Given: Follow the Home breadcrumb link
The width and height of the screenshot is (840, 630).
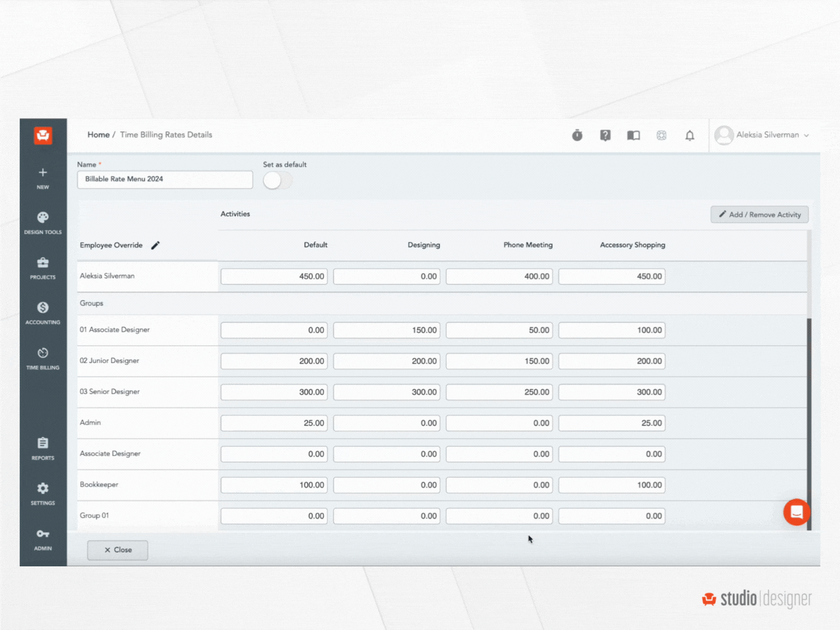Looking at the screenshot, I should (x=98, y=135).
